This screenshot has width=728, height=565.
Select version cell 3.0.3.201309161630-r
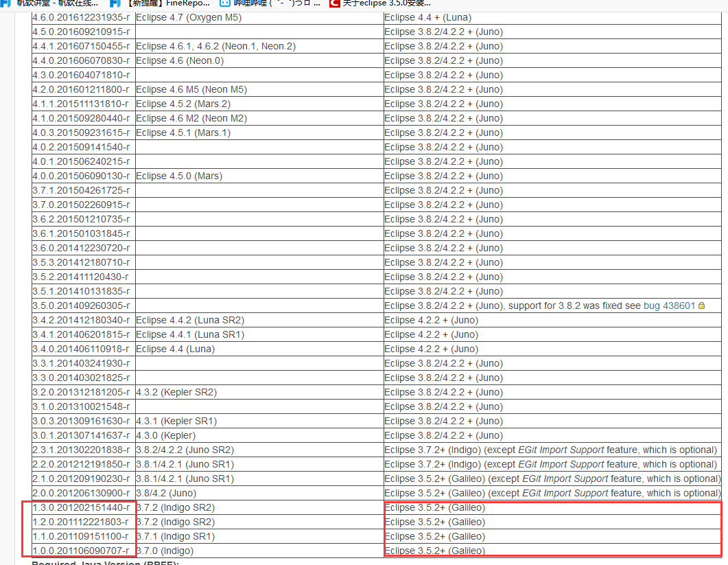pos(84,421)
